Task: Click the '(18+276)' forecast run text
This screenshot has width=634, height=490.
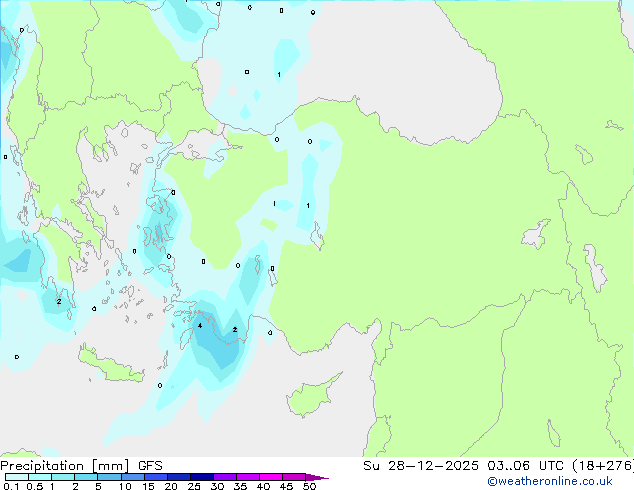Action: coord(603,466)
